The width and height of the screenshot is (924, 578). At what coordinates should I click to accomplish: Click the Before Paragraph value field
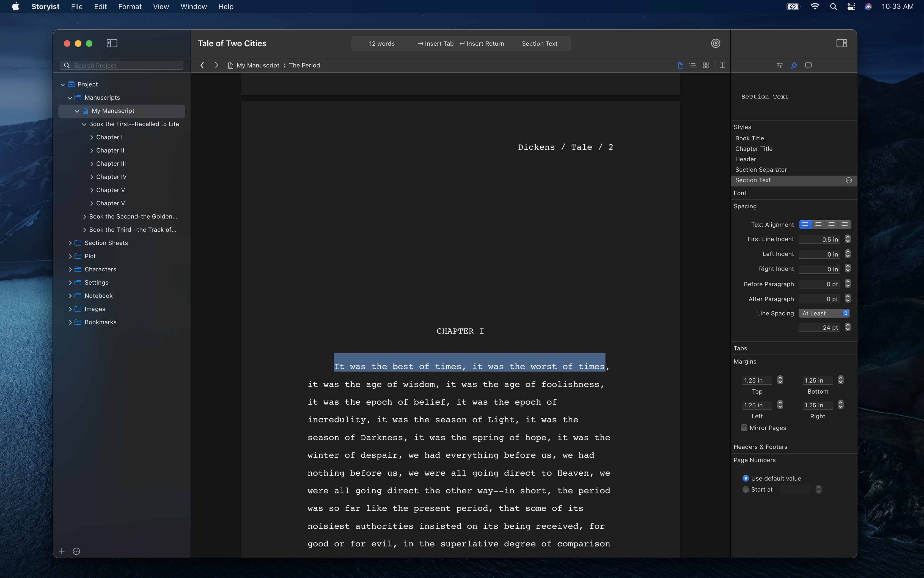coord(819,284)
